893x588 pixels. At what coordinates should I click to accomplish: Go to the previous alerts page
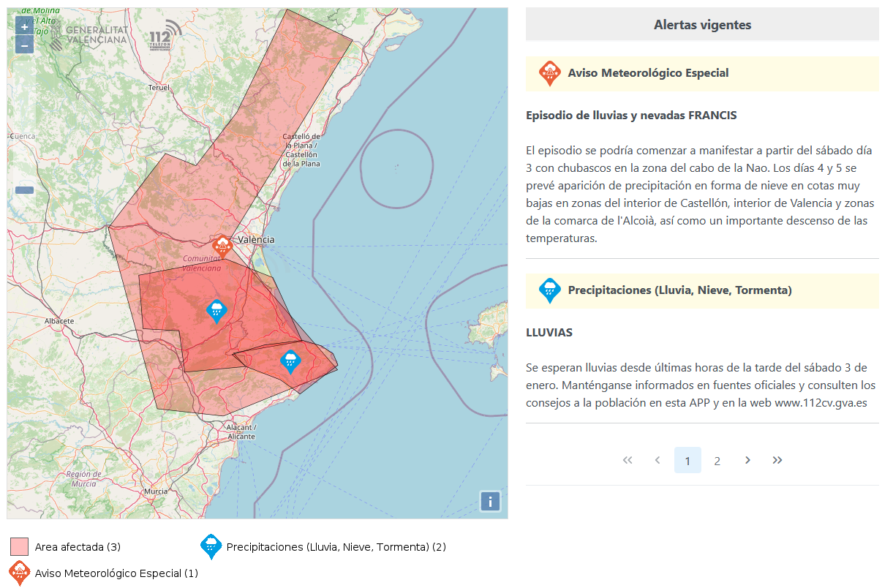pyautogui.click(x=657, y=460)
